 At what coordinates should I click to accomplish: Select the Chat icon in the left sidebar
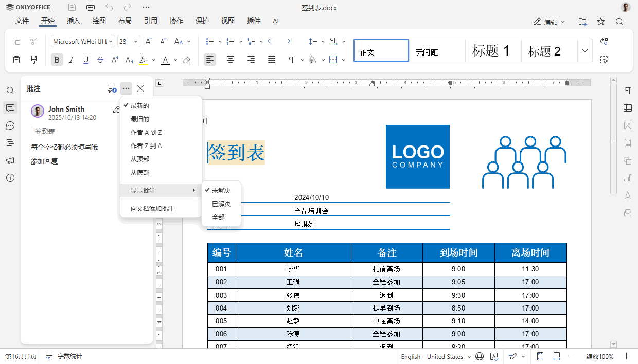pos(10,125)
